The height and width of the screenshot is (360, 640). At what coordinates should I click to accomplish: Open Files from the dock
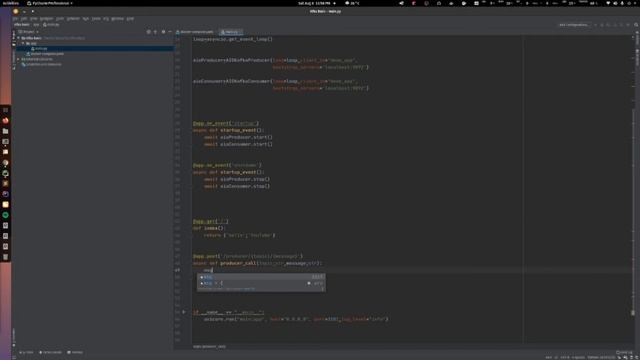pyautogui.click(x=5, y=131)
